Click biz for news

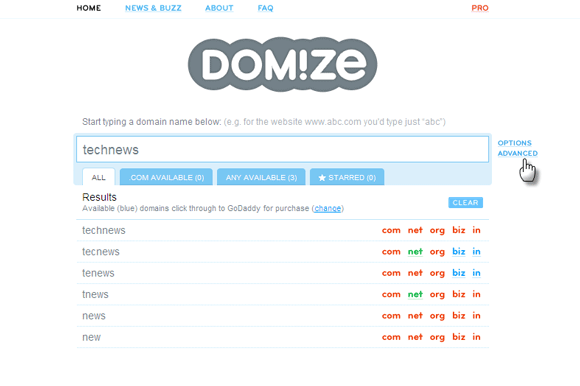459,316
